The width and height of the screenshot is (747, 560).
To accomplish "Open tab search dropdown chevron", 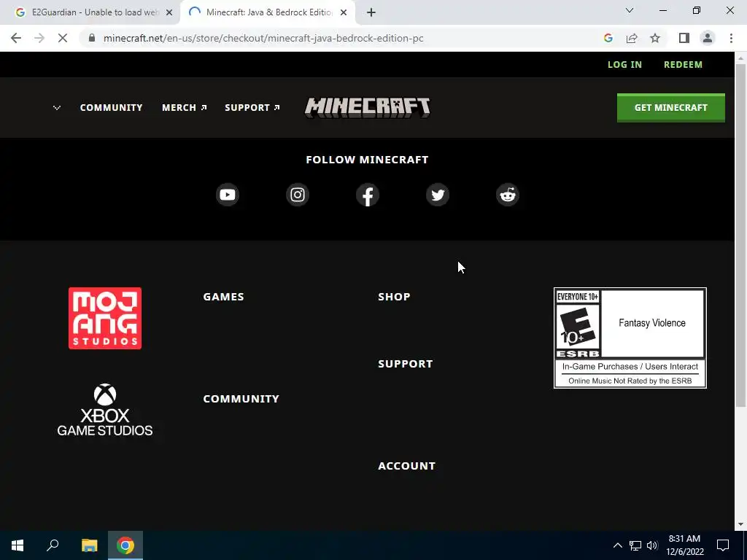I will tap(630, 10).
